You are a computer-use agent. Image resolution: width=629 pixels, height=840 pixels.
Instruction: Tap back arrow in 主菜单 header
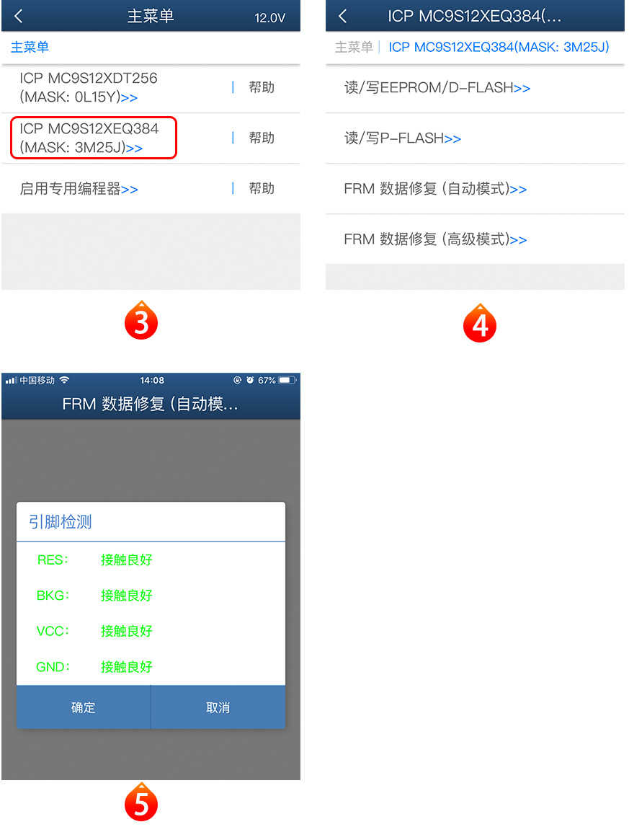pyautogui.click(x=18, y=17)
